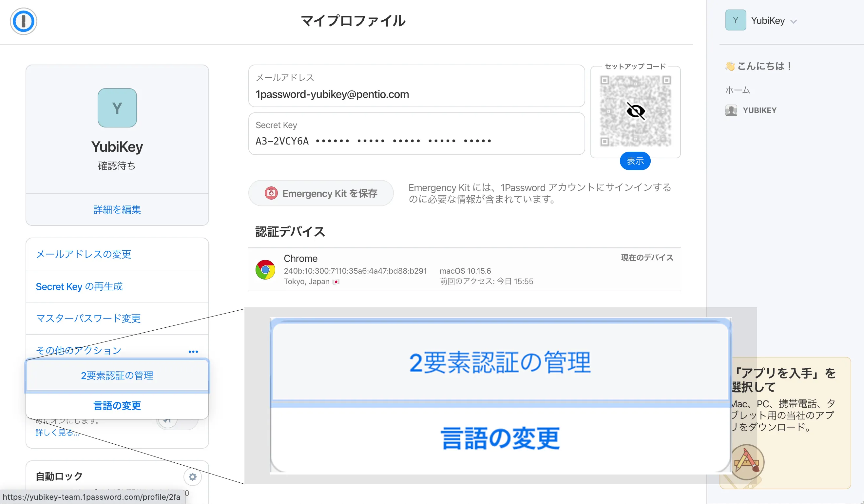Click Secret Key の再生成 link
This screenshot has width=864, height=504.
pos(79,286)
